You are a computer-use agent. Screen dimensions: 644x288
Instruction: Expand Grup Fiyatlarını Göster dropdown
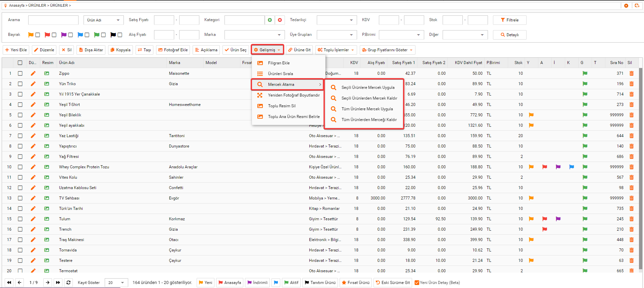(x=387, y=50)
